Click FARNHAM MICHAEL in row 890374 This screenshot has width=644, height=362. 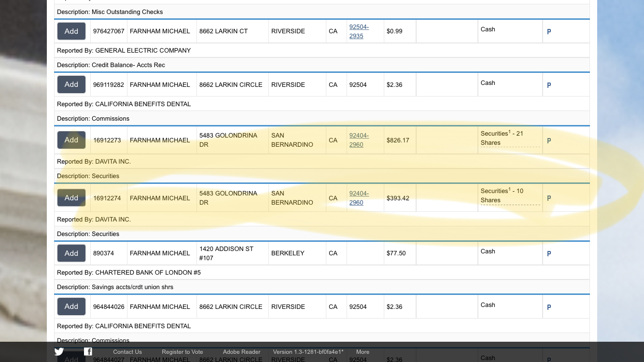click(160, 253)
